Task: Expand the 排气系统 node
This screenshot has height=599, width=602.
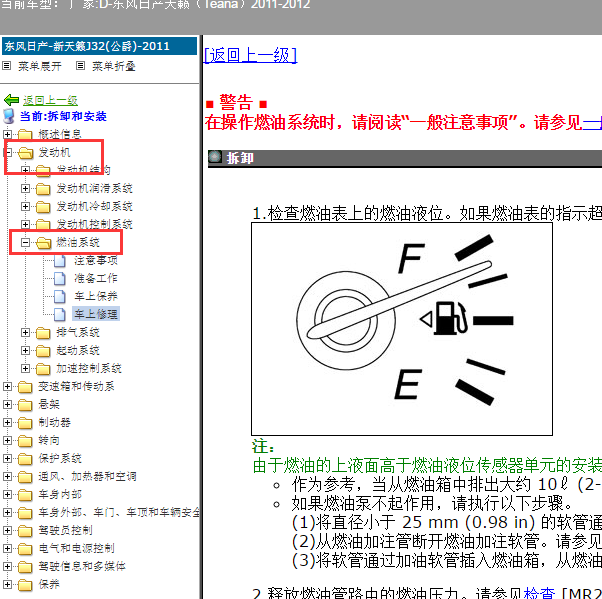Action: pos(25,332)
